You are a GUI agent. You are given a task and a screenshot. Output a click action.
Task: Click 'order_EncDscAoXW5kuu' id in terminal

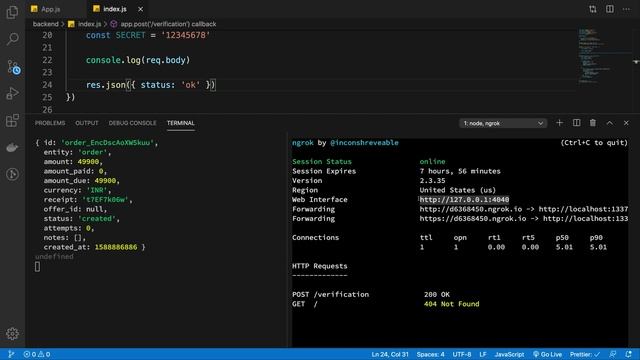pyautogui.click(x=107, y=142)
